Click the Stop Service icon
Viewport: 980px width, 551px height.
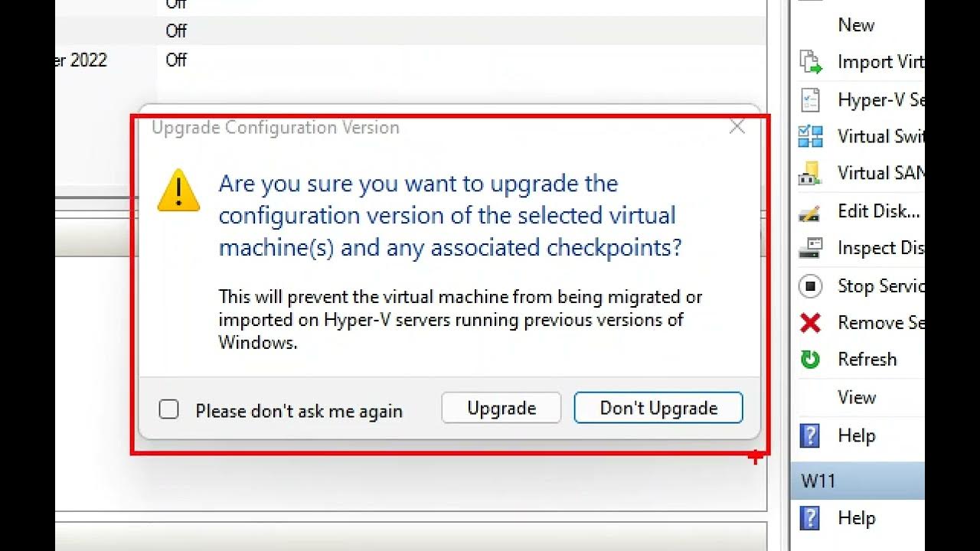point(810,286)
